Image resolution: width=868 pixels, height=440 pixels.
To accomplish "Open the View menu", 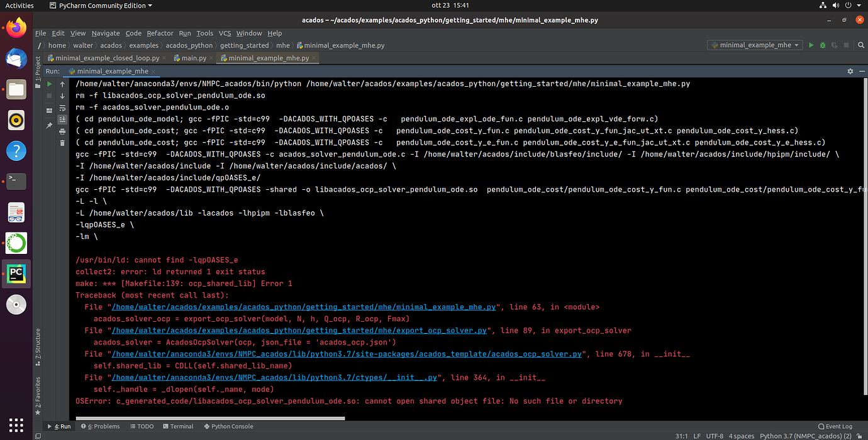I will tap(78, 33).
